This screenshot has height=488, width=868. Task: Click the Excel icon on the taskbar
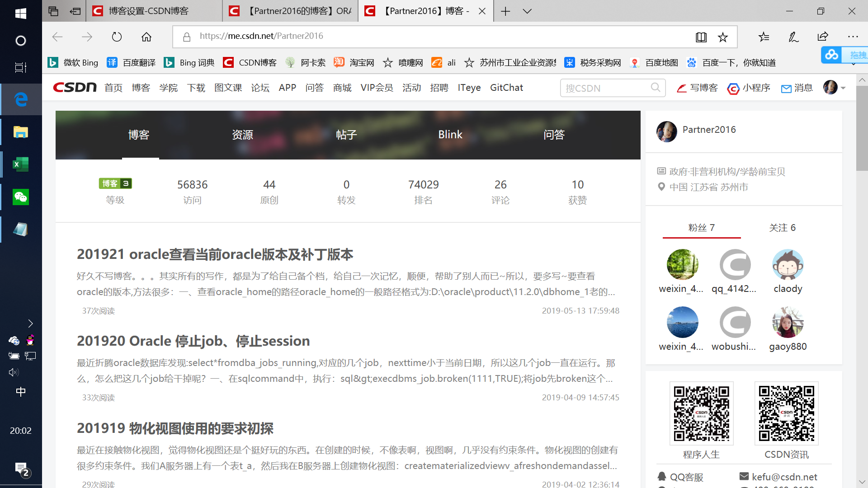[x=20, y=164]
